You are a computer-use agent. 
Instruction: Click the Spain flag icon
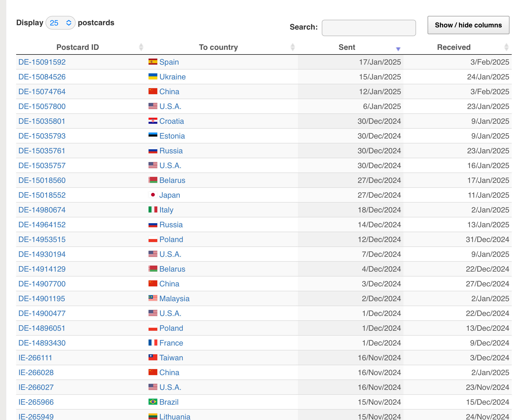click(153, 62)
